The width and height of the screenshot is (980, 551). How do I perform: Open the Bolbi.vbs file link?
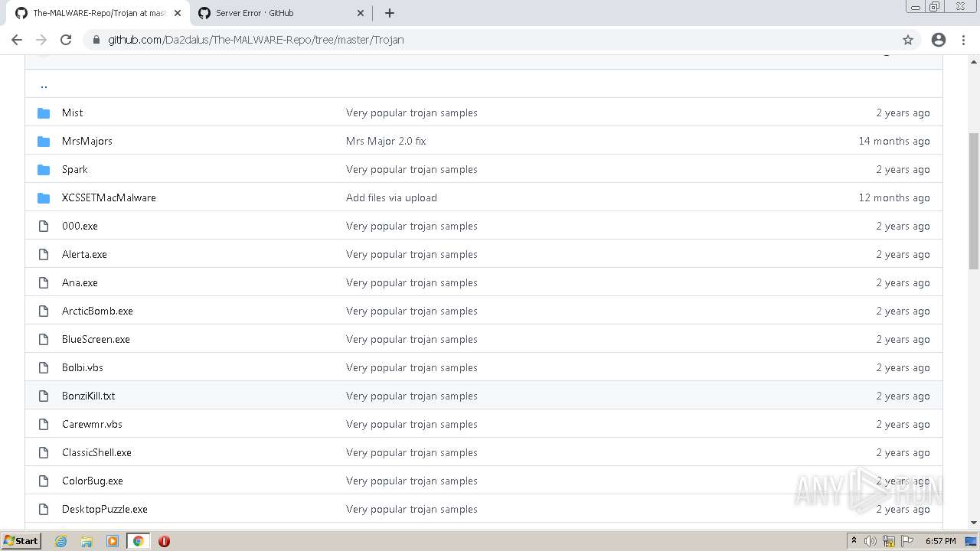pos(83,367)
